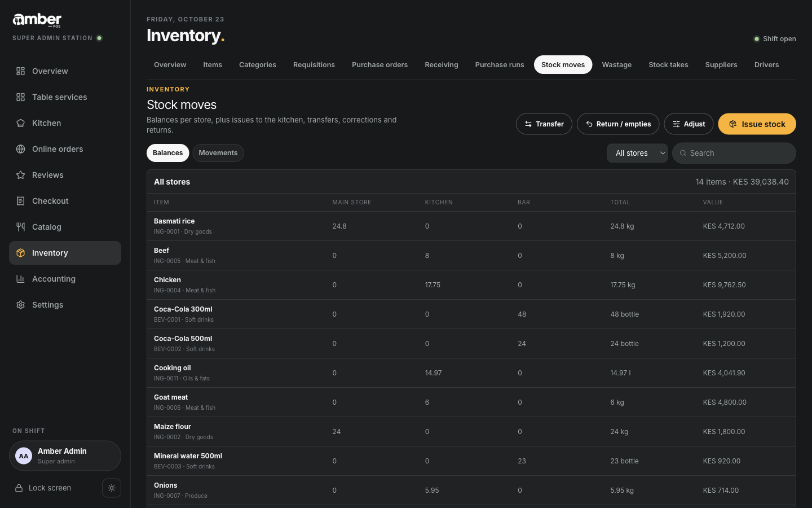This screenshot has width=812, height=508.
Task: Click the Table services icon
Action: 20,97
